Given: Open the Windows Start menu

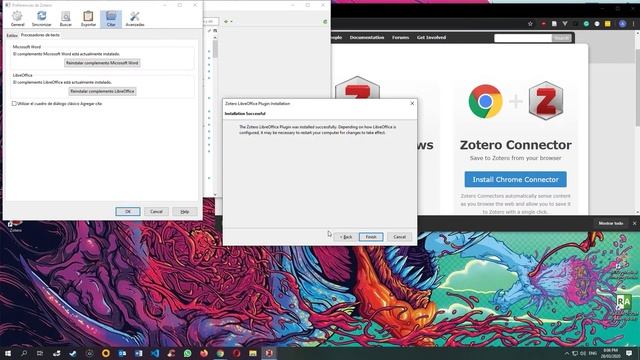Looking at the screenshot, I should 8,353.
